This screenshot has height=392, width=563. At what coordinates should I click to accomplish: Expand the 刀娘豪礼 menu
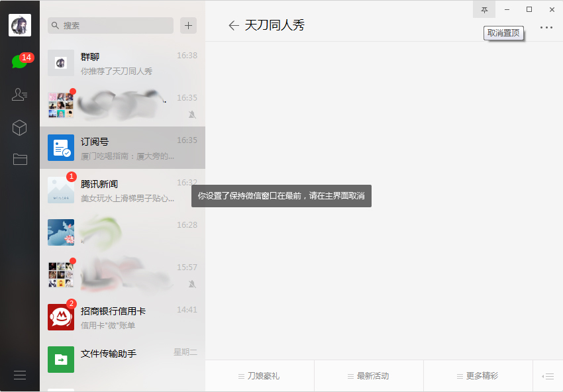pos(259,375)
